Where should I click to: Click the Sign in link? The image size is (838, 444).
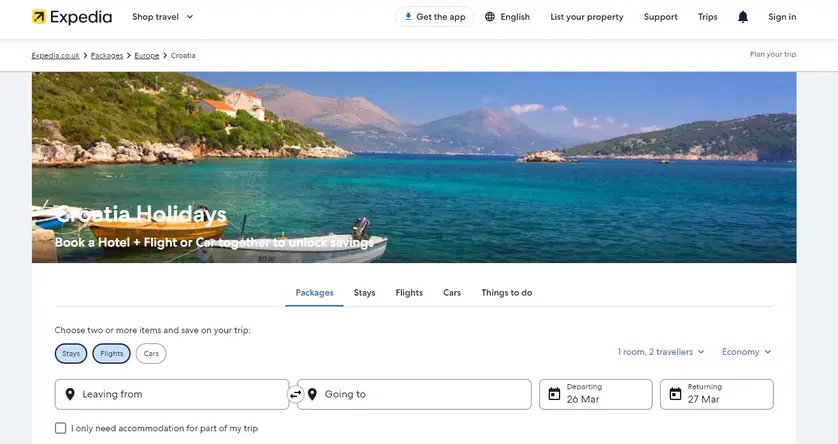pyautogui.click(x=782, y=17)
